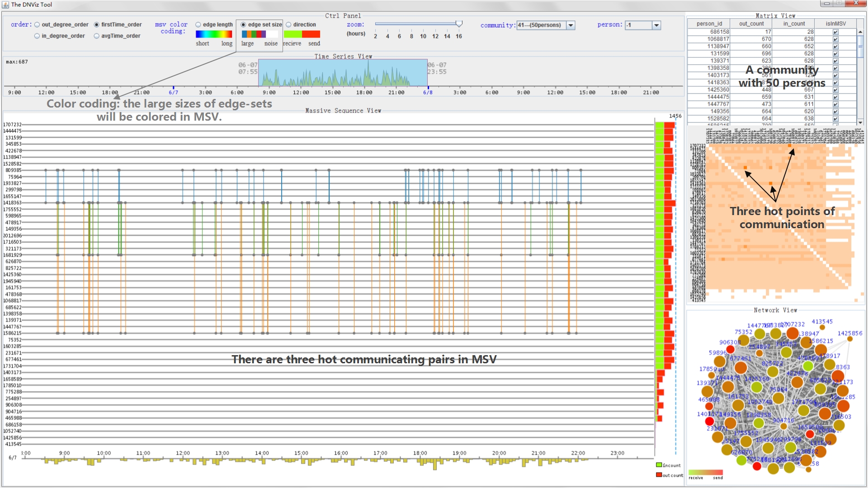Uncheck isInMSV for person 131599

[835, 54]
